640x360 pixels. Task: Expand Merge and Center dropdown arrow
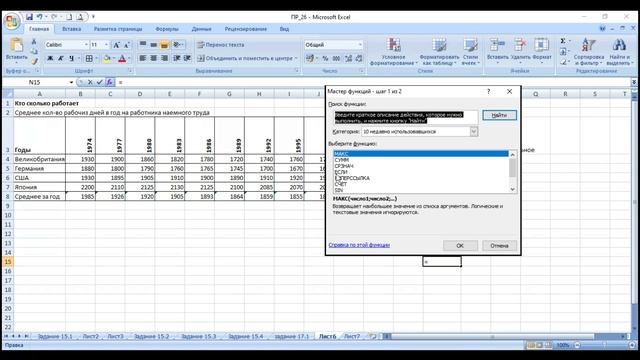point(296,58)
